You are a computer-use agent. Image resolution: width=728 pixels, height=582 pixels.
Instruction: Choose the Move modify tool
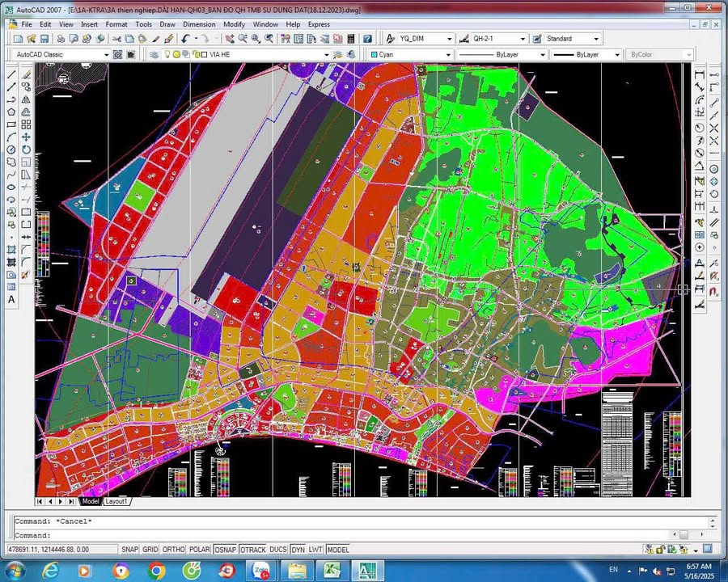tap(26, 137)
